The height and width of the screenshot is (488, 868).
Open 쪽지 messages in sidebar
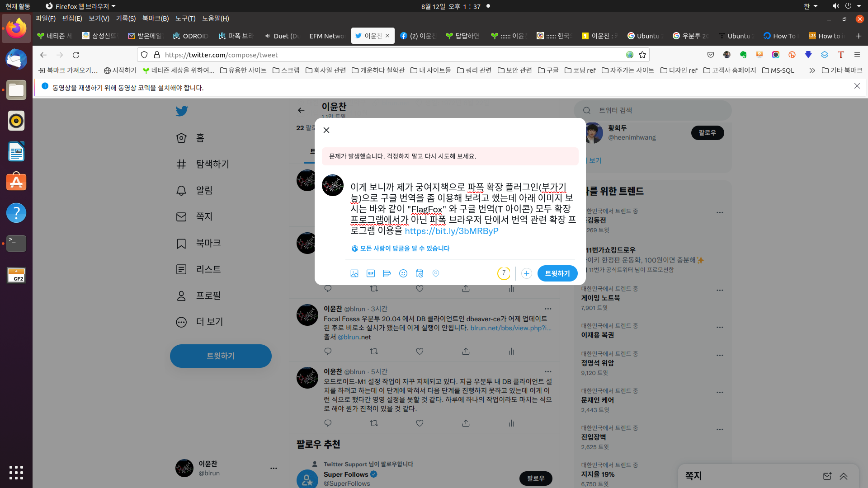click(194, 217)
